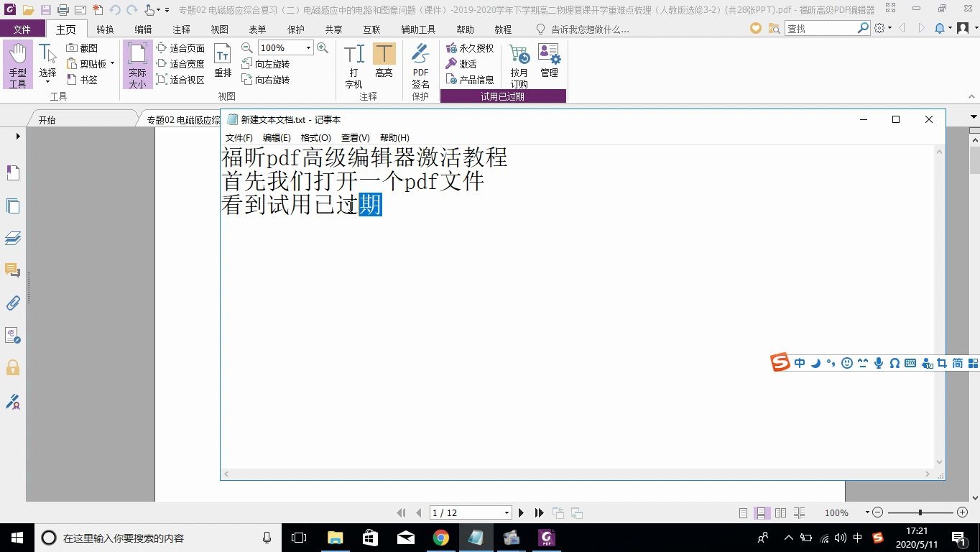
Task: Select the Highlight (高亮) tool
Action: (x=384, y=60)
